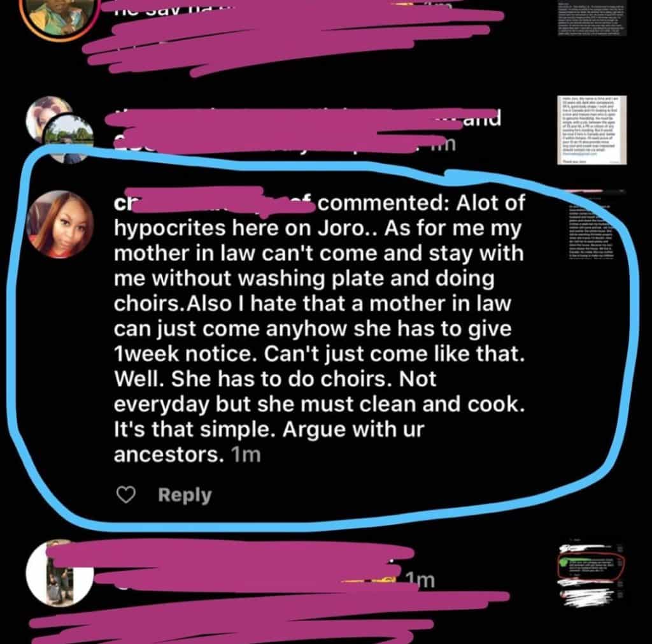Like the comment with the heart icon
This screenshot has height=644, width=652.
coord(125,495)
